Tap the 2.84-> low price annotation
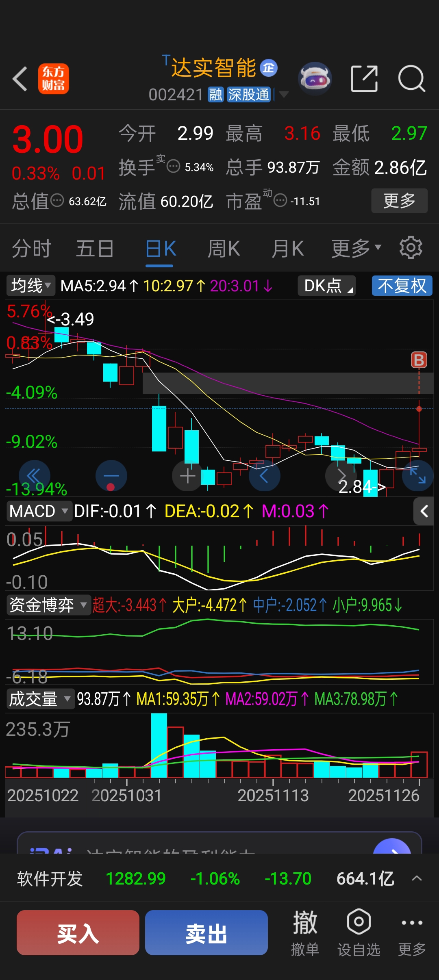Screen dimensions: 439x980 pos(362,487)
